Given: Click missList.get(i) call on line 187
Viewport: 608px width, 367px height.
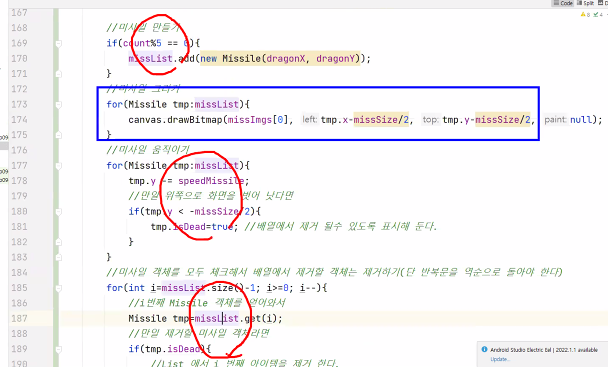Looking at the screenshot, I should point(236,319).
